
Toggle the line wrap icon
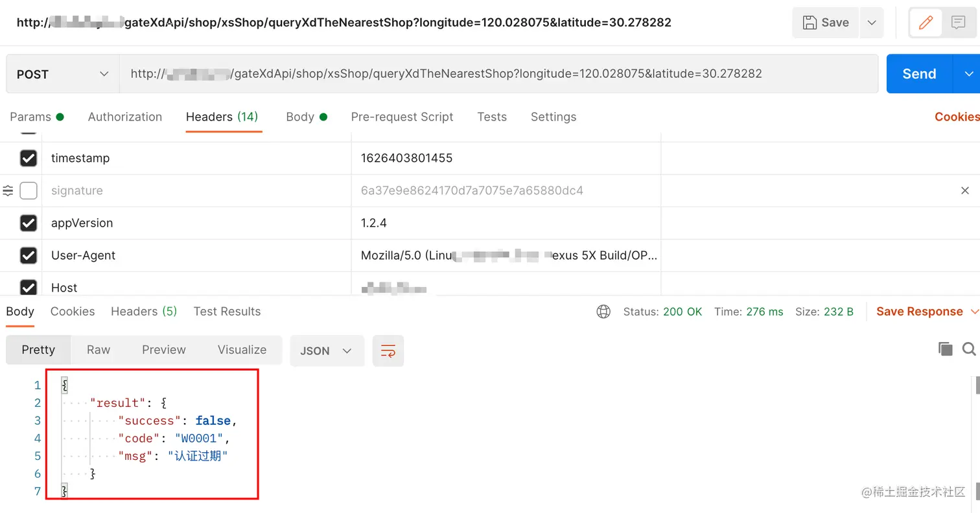388,350
